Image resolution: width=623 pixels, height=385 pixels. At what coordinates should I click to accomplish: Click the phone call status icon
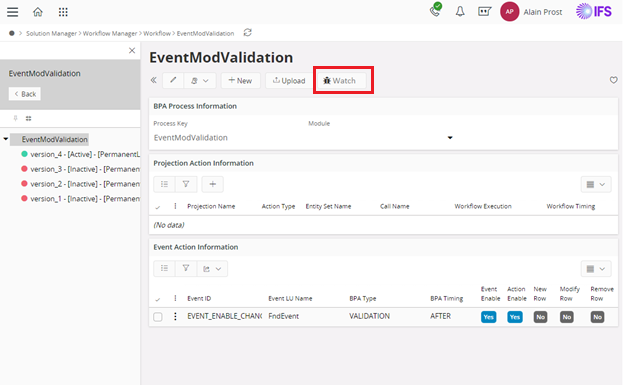[435, 10]
